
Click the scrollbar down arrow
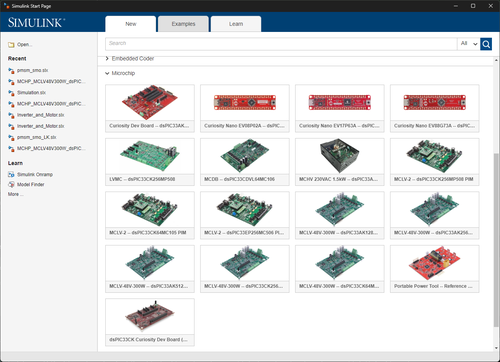pos(496,348)
